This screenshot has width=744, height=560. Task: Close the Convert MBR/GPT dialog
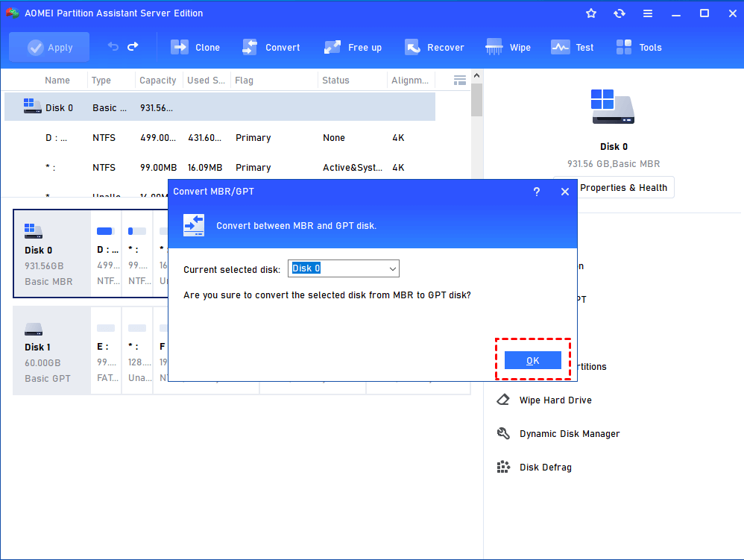click(x=564, y=192)
